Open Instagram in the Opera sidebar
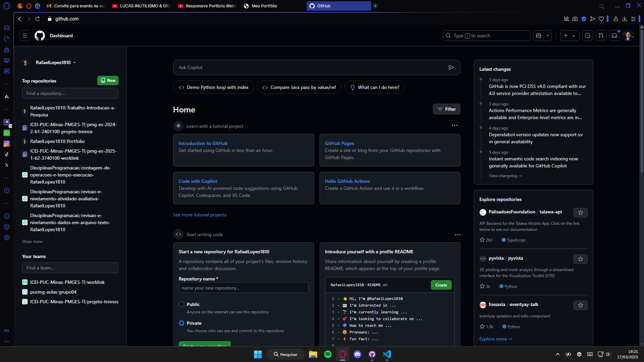The height and width of the screenshot is (362, 644). pyautogui.click(x=7, y=144)
